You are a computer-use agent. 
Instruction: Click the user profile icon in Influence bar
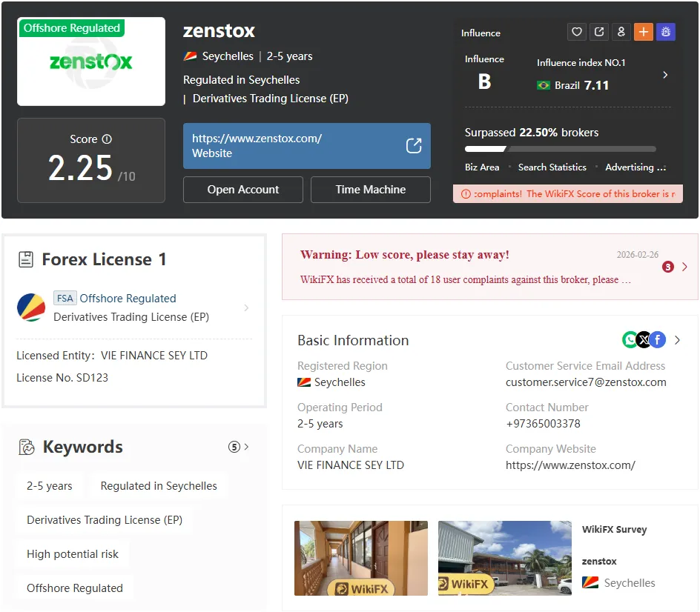click(621, 32)
